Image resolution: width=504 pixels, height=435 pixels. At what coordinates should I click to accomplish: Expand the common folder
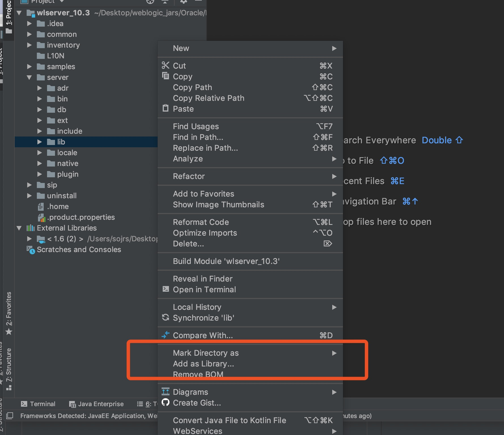(29, 34)
